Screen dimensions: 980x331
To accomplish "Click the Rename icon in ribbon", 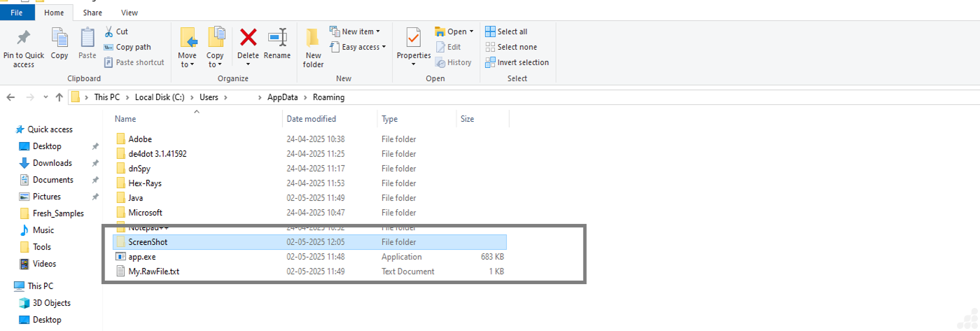I will click(277, 37).
